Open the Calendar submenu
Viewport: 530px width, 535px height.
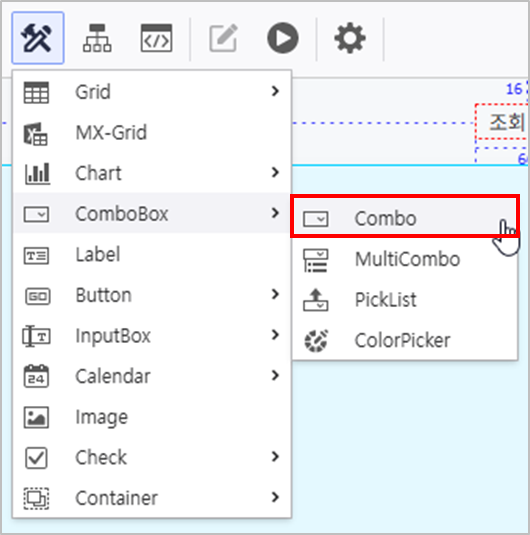click(152, 376)
